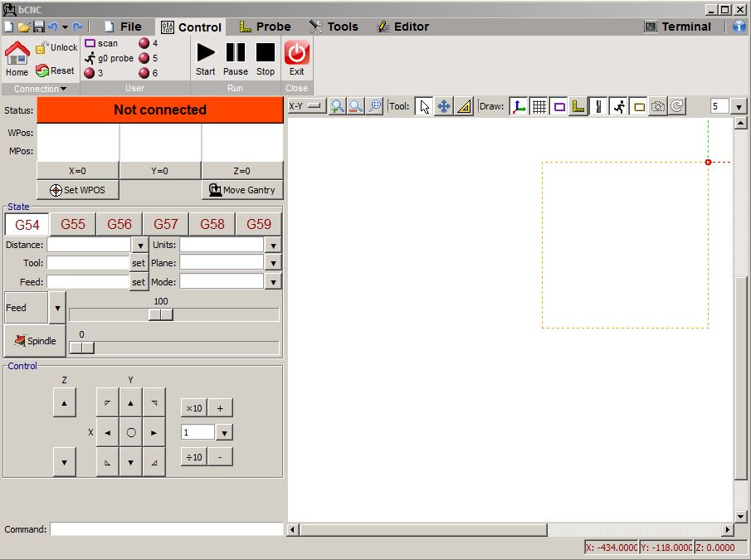Click the Feed override slider handle

[161, 314]
